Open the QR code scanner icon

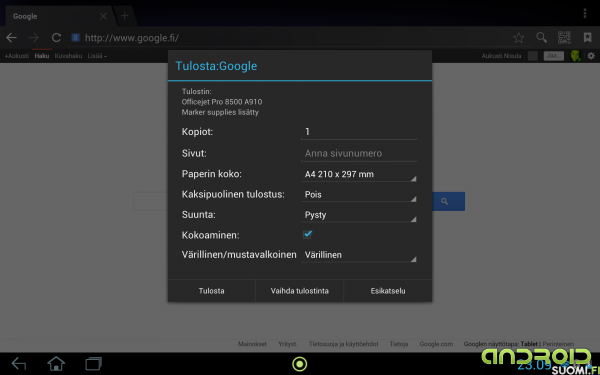coord(564,38)
